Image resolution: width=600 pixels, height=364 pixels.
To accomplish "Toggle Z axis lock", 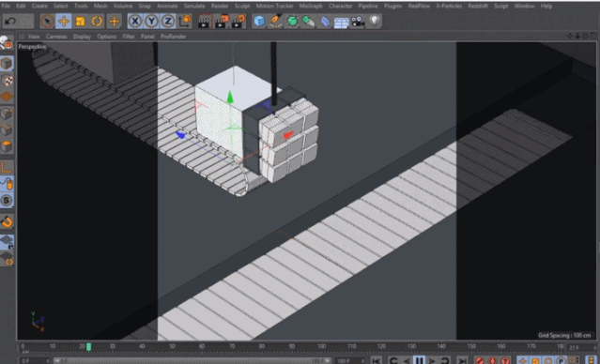I will click(x=168, y=21).
